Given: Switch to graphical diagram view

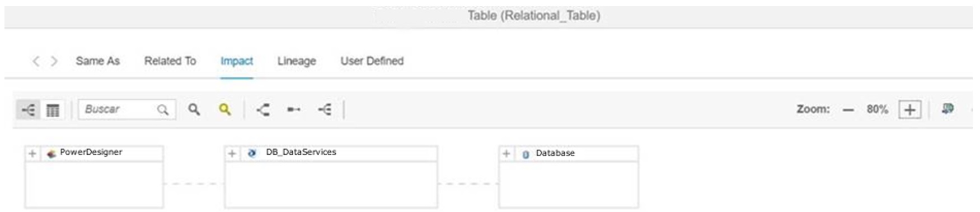Looking at the screenshot, I should [27, 110].
